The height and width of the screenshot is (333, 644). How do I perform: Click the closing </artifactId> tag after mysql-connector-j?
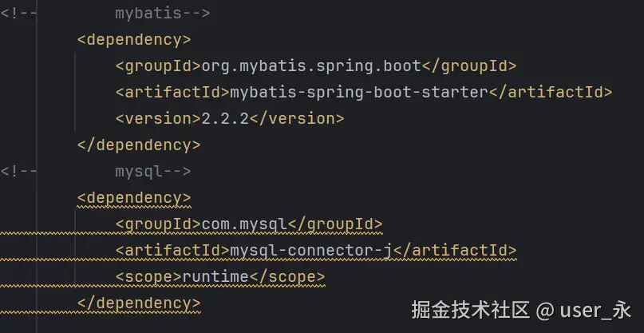(455, 251)
